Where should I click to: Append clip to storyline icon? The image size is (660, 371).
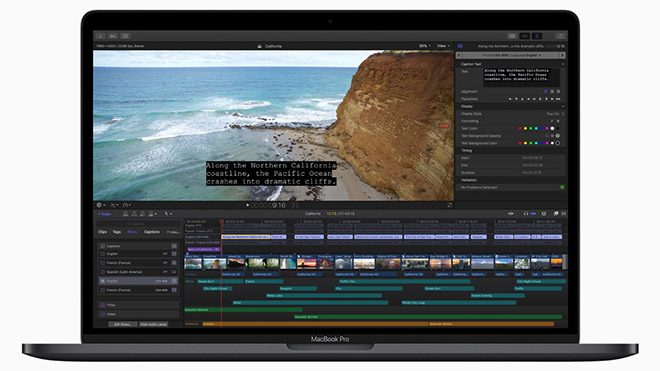point(142,214)
